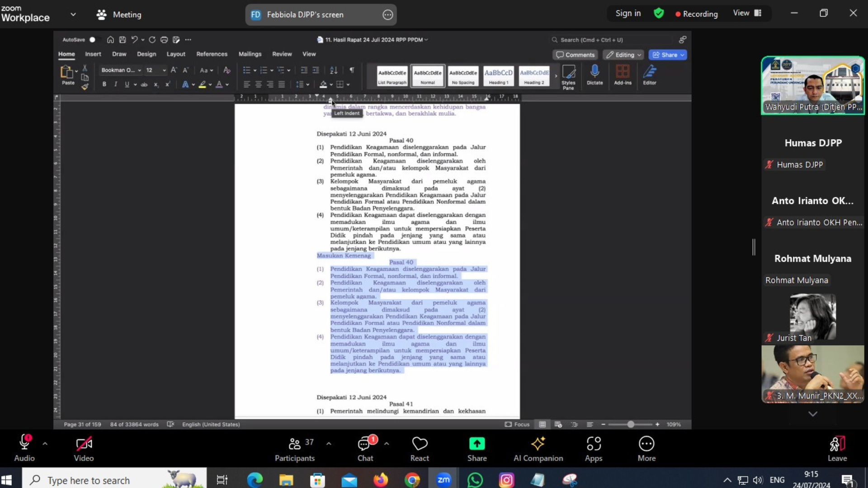The width and height of the screenshot is (868, 488).
Task: Toggle Superscript formatting
Action: pyautogui.click(x=168, y=84)
